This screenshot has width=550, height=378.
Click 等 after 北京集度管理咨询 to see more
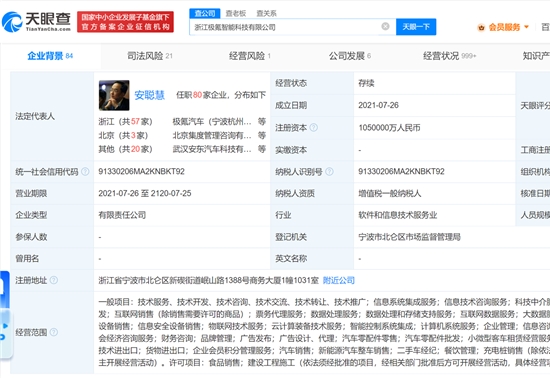pyautogui.click(x=262, y=135)
